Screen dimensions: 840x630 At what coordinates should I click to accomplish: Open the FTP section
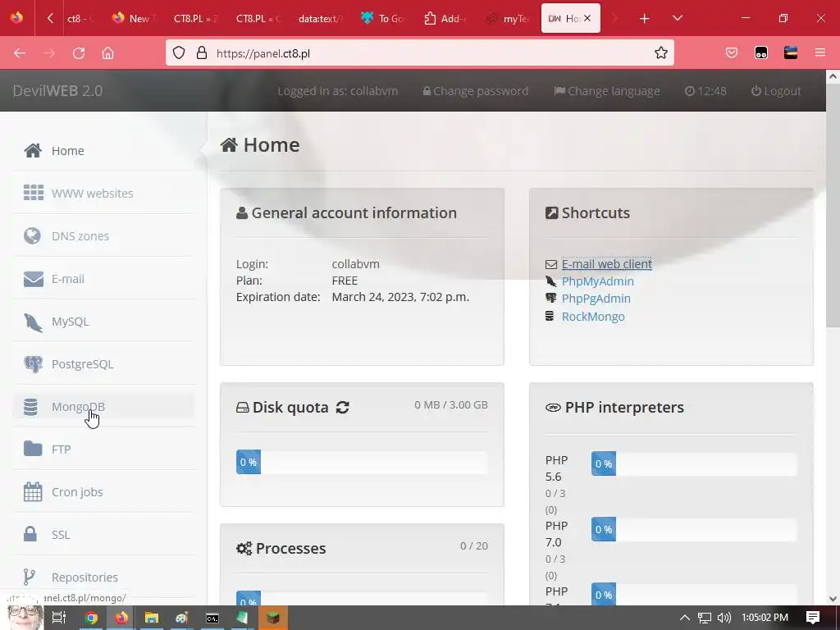[x=104, y=449]
